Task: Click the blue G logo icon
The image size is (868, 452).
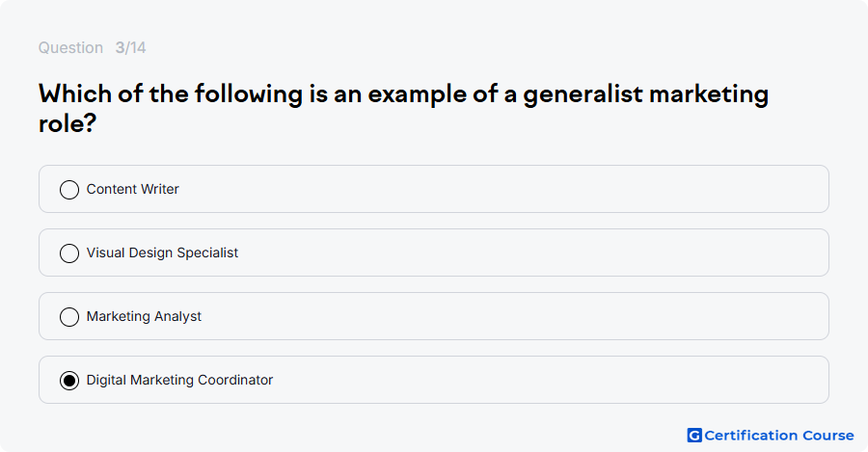Action: point(694,436)
